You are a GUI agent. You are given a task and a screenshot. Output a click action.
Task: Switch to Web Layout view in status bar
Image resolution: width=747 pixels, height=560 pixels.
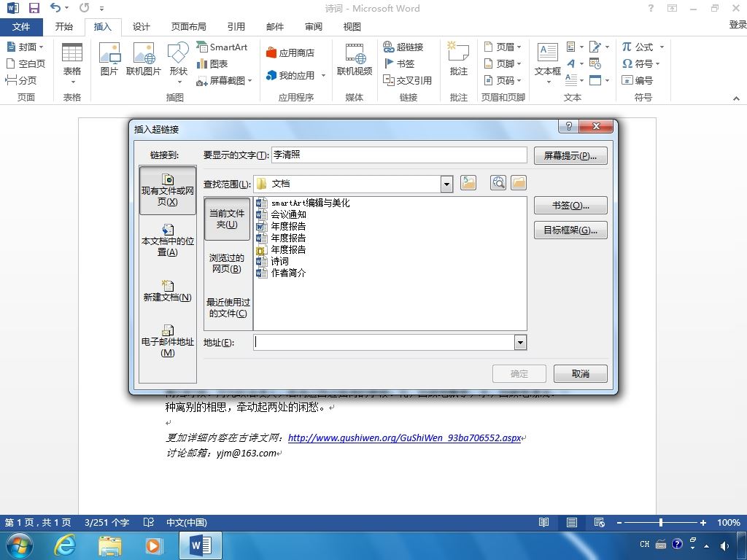click(x=600, y=522)
